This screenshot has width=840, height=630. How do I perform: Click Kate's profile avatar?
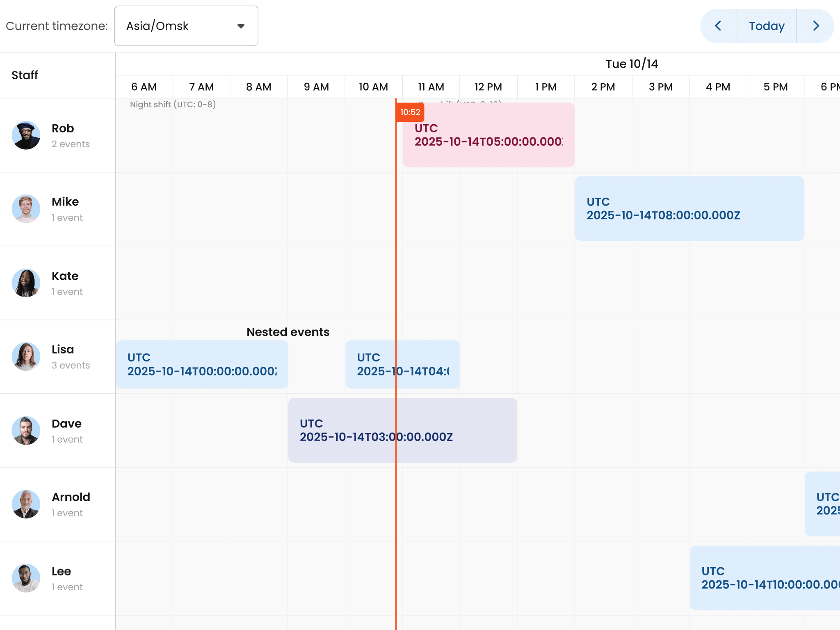[26, 283]
